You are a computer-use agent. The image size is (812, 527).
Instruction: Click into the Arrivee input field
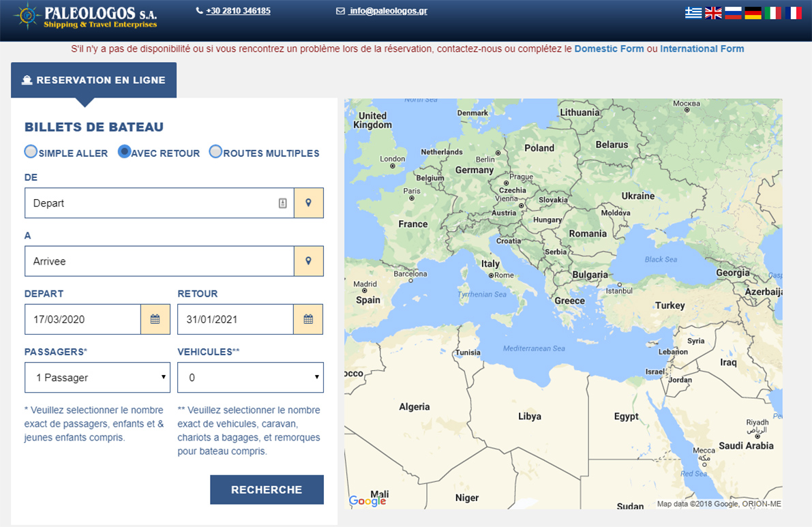pos(160,261)
